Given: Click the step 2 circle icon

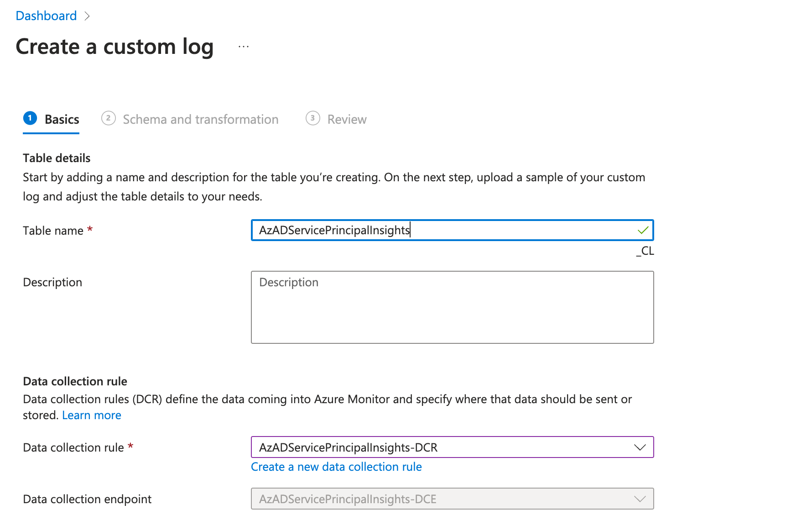Looking at the screenshot, I should click(108, 118).
